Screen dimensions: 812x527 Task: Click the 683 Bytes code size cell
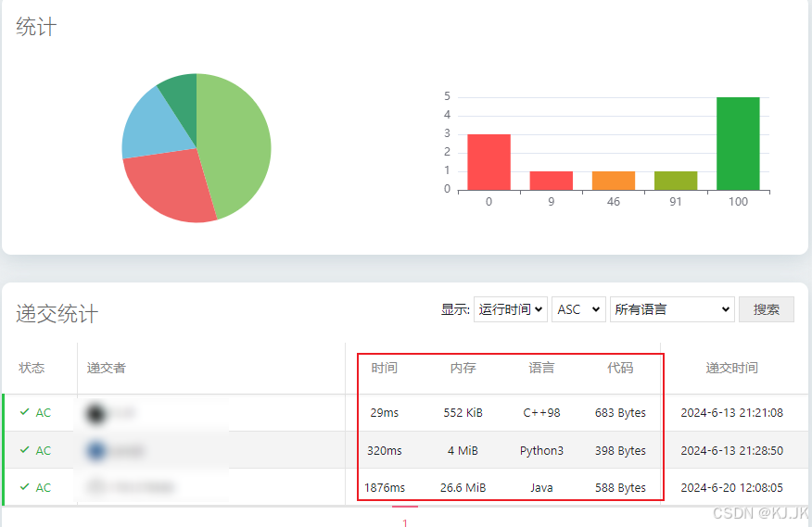coord(620,412)
